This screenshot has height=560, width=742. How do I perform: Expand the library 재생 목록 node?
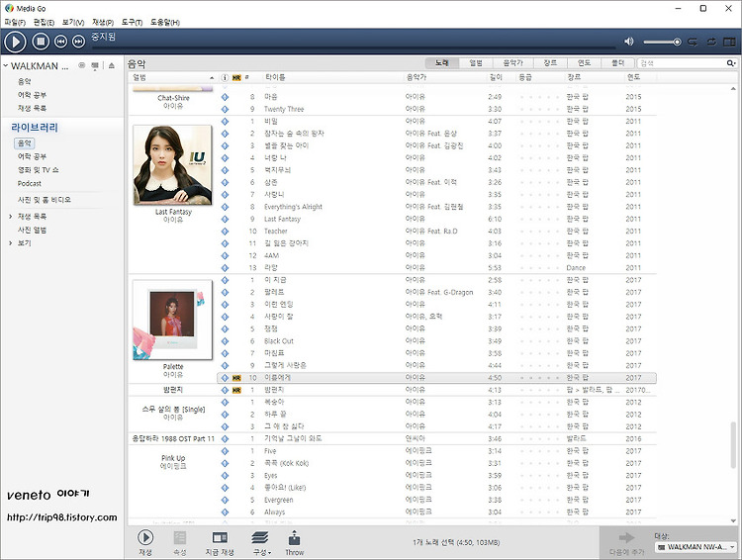11,217
